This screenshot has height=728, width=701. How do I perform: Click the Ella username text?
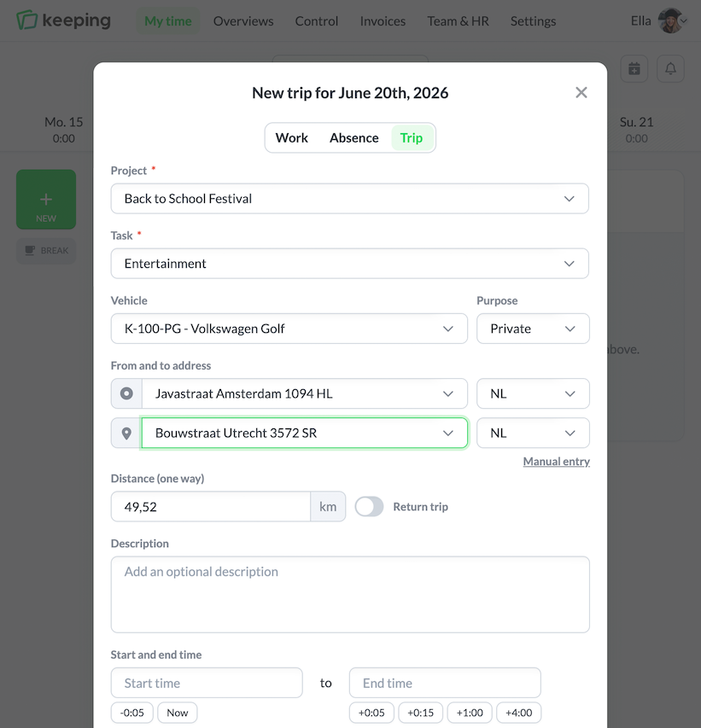(x=640, y=20)
